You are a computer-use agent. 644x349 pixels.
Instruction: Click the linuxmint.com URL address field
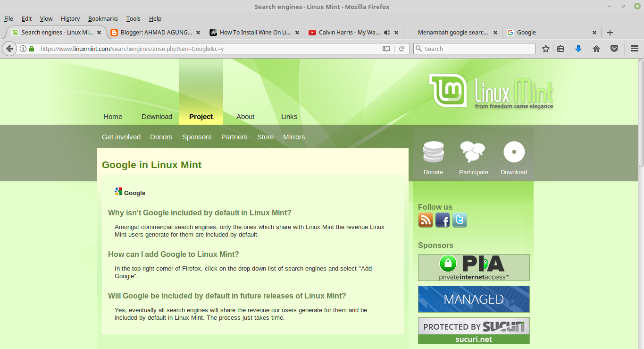pyautogui.click(x=210, y=49)
